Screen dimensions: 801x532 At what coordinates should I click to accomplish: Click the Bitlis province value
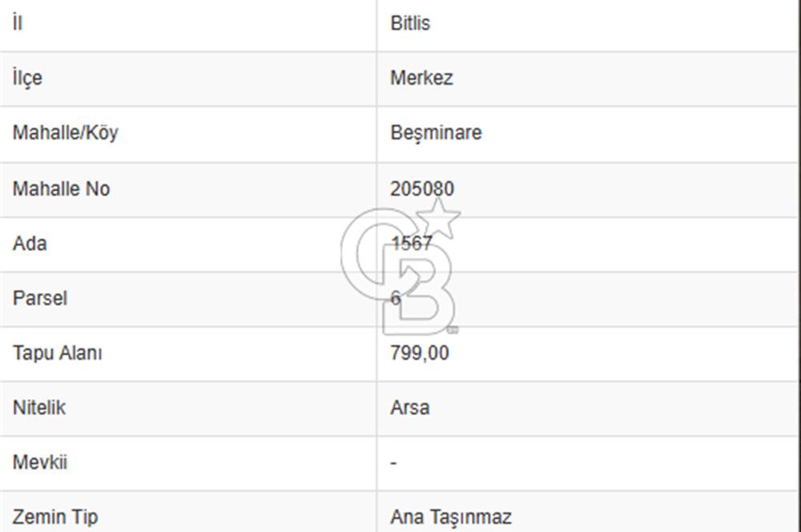[x=410, y=23]
